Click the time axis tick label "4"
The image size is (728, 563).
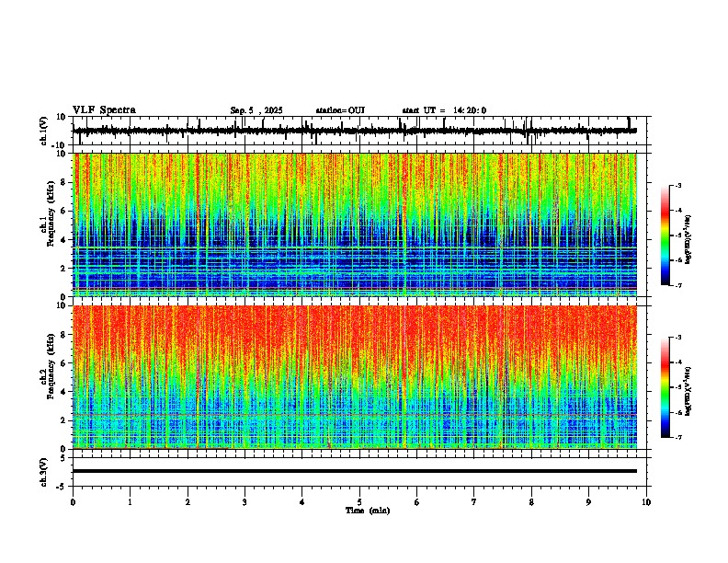[x=302, y=502]
